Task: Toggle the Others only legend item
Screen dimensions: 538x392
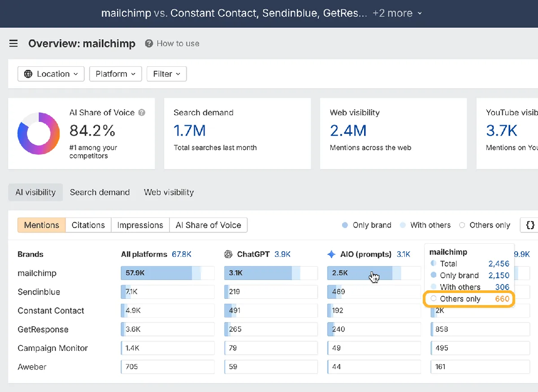Action: pos(485,225)
